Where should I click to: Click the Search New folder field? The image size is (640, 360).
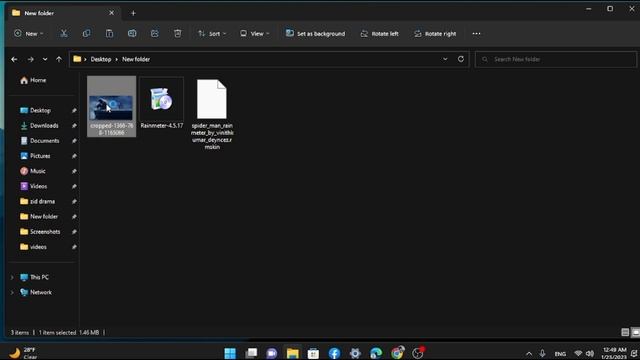point(556,59)
